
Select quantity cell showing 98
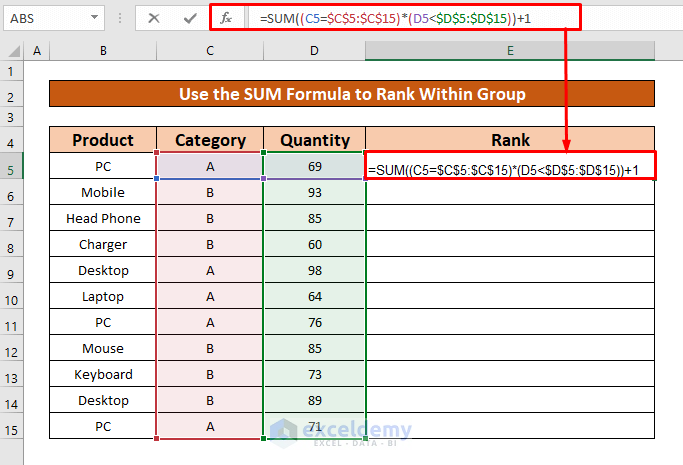pos(314,270)
